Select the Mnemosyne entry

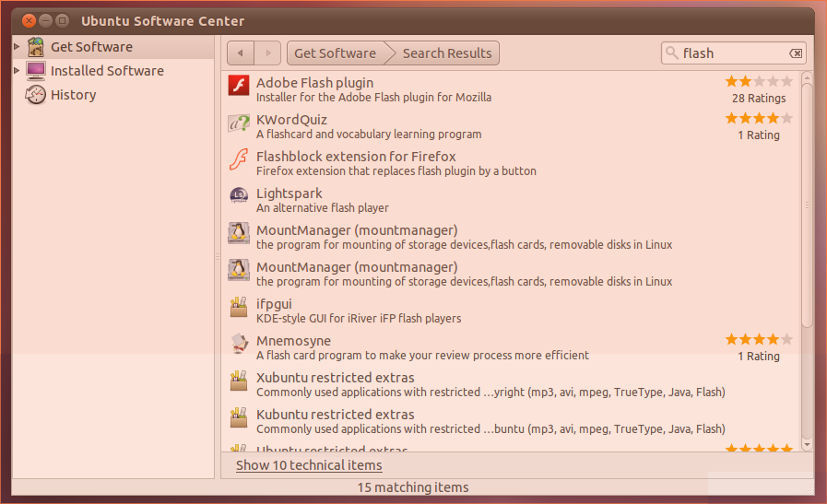coord(511,347)
